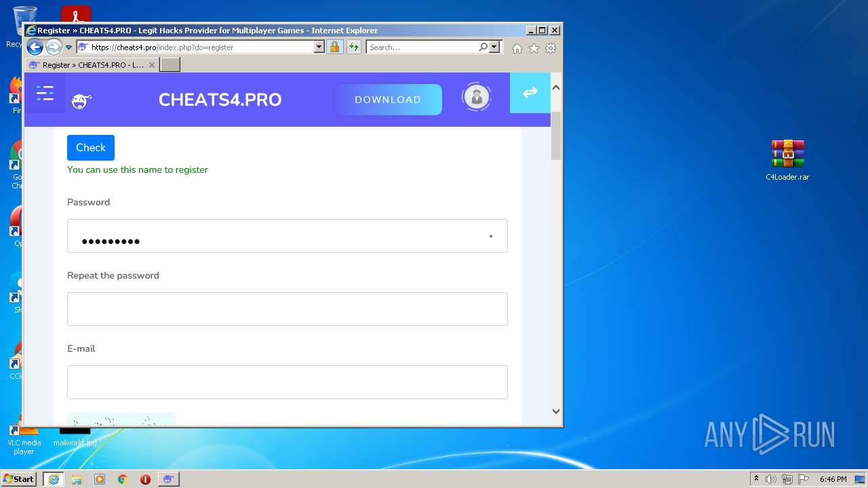The height and width of the screenshot is (488, 868).
Task: Click the vertical scrollbar thumb
Action: [556, 136]
